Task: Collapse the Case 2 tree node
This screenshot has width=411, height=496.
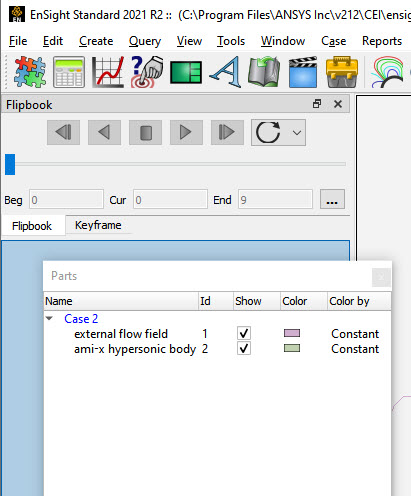Action: tap(49, 318)
